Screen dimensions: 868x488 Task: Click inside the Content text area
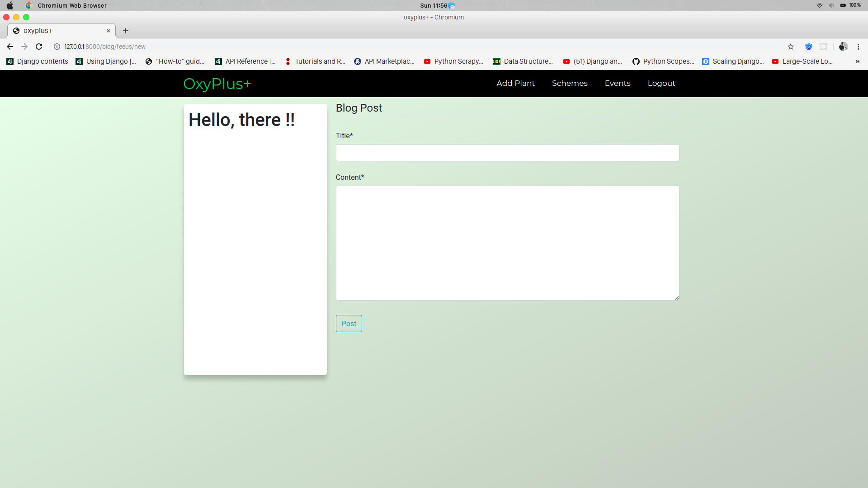[507, 243]
